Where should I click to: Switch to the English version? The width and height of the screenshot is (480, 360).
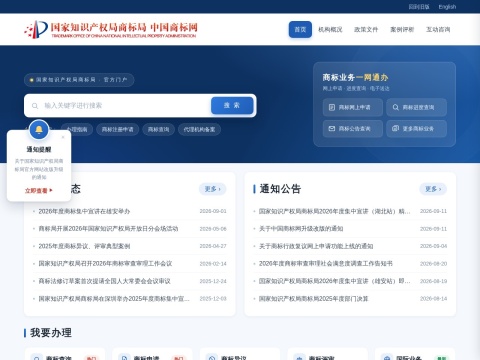(x=447, y=7)
